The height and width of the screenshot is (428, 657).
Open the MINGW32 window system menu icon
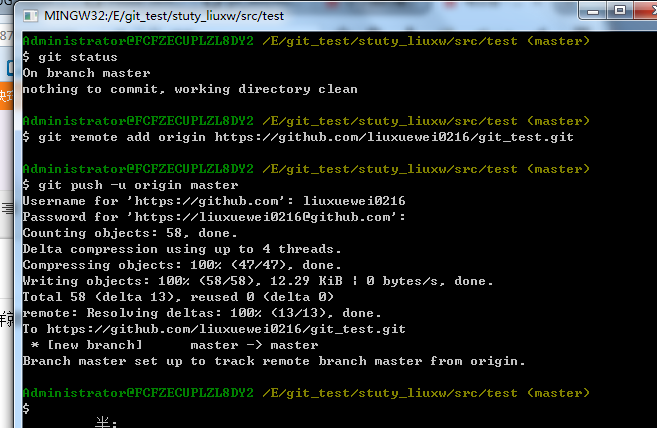30,16
